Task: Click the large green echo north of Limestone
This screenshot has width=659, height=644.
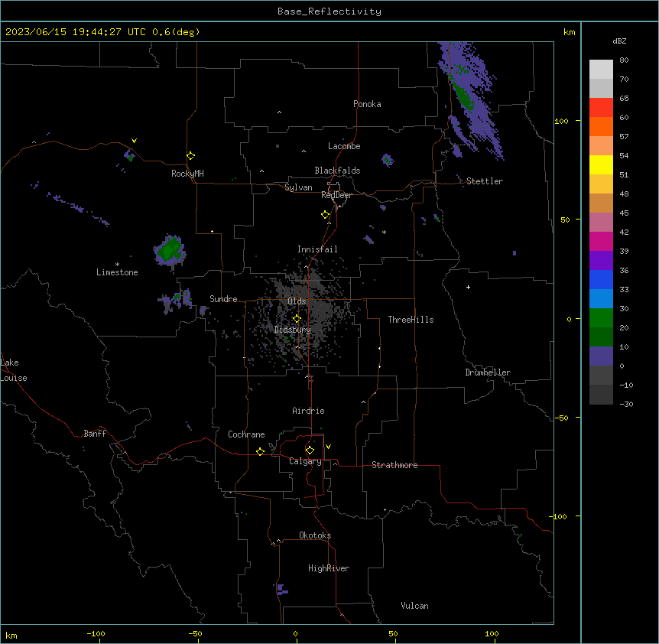Action: tap(170, 251)
